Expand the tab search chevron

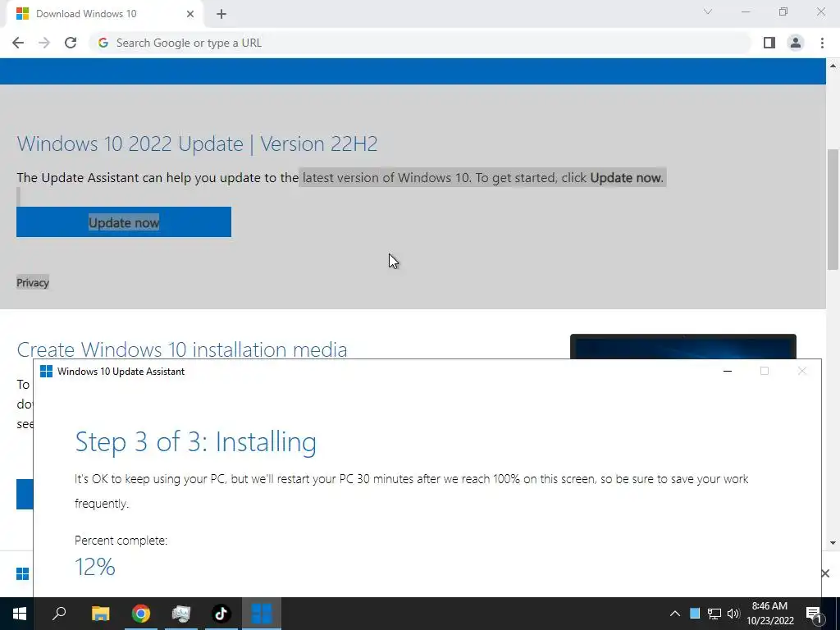click(708, 11)
